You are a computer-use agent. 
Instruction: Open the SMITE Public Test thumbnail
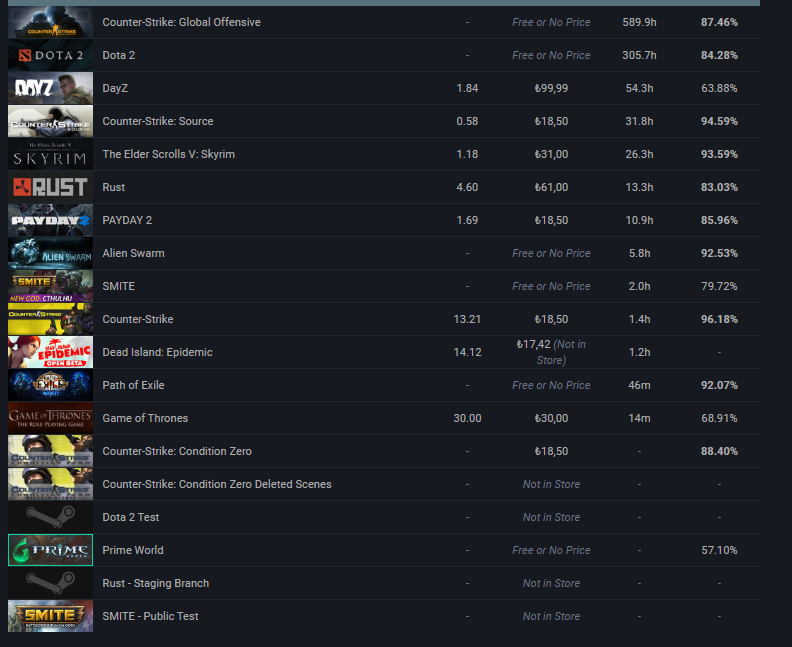coord(51,616)
